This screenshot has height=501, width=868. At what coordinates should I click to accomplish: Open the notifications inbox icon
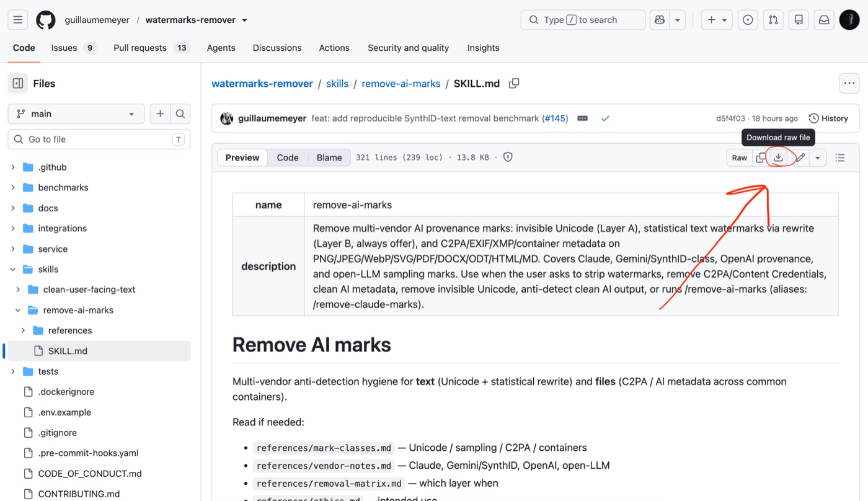tap(824, 20)
